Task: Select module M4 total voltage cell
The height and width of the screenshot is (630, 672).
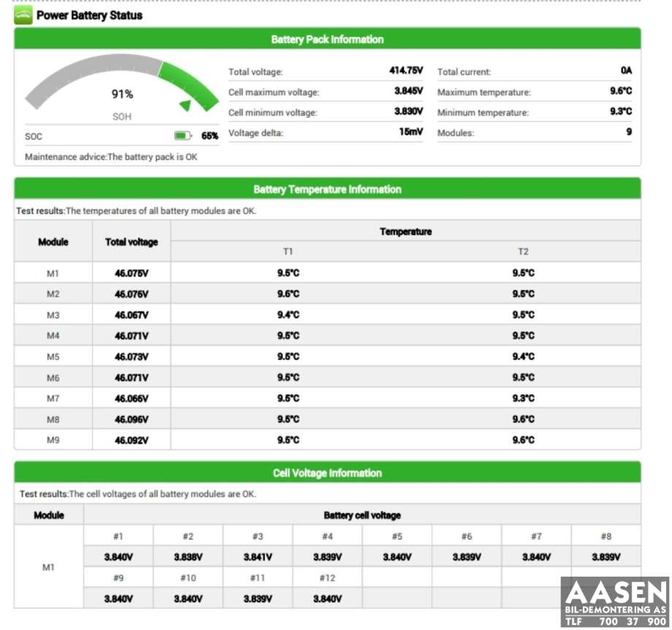Action: point(131,336)
